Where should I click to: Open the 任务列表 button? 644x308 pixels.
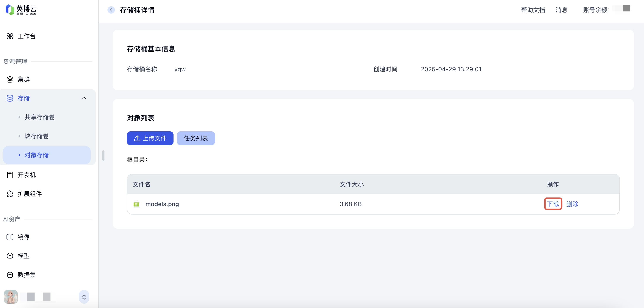pyautogui.click(x=196, y=138)
